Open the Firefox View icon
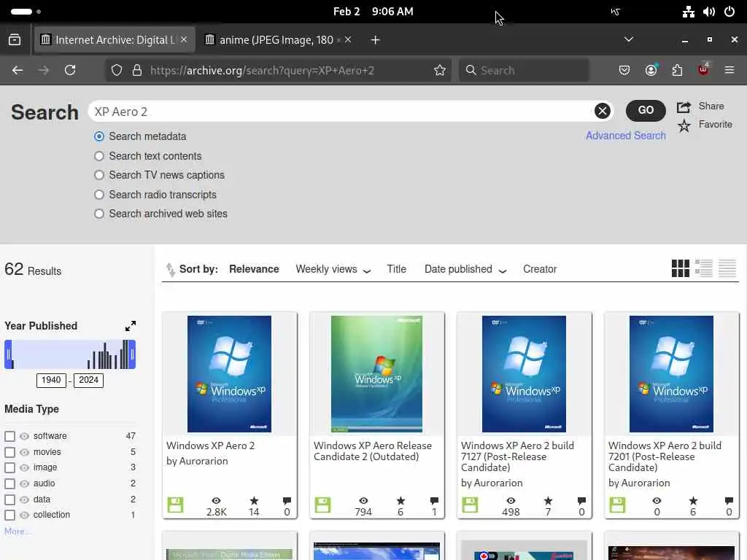This screenshot has height=560, width=747. (15, 40)
